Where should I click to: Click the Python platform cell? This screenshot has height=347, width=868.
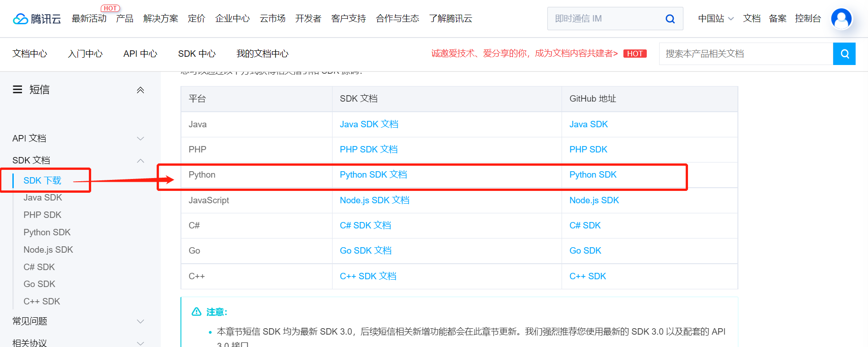[x=257, y=175]
